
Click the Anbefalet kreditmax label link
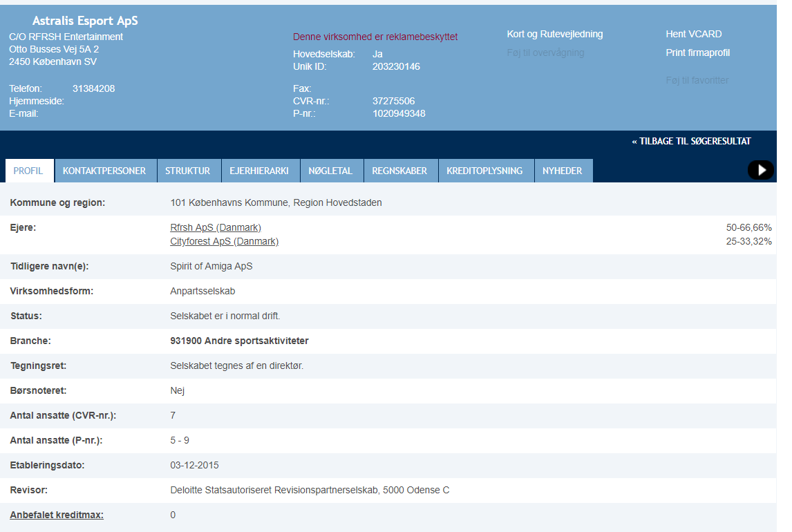pyautogui.click(x=57, y=515)
